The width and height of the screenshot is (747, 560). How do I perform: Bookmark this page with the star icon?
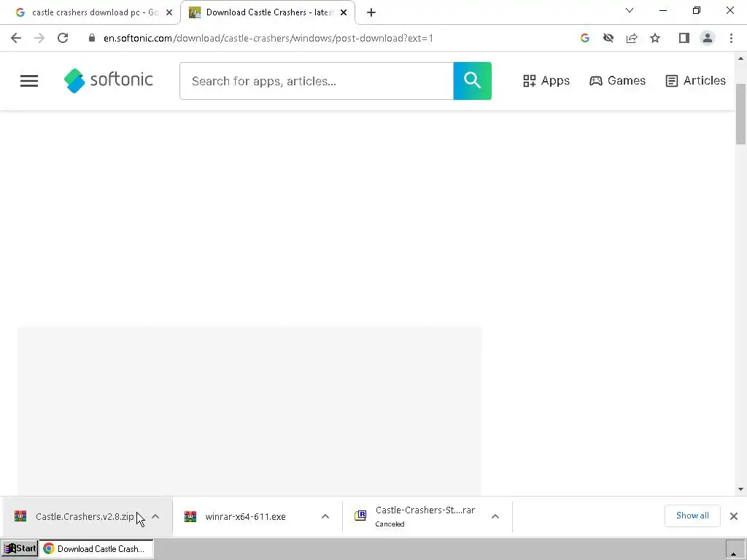(655, 38)
